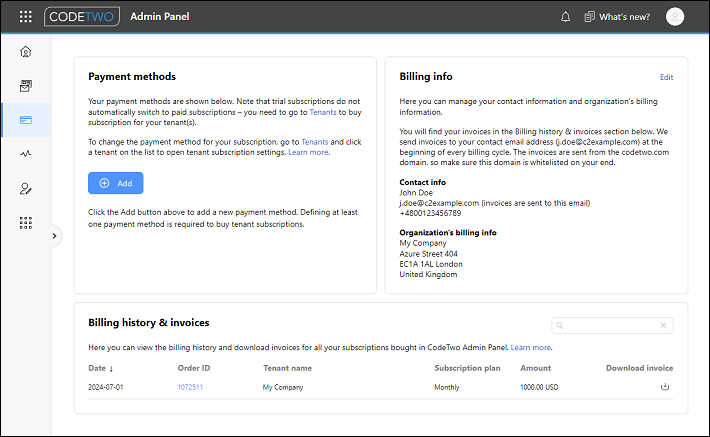The width and height of the screenshot is (710, 437).
Task: Open Learn more in Billing history section
Action: [531, 347]
